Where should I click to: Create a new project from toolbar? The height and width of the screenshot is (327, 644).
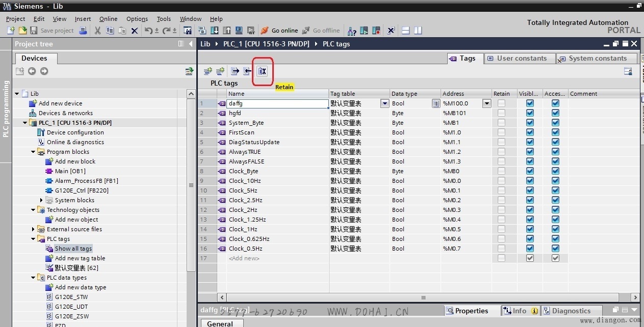tap(11, 31)
